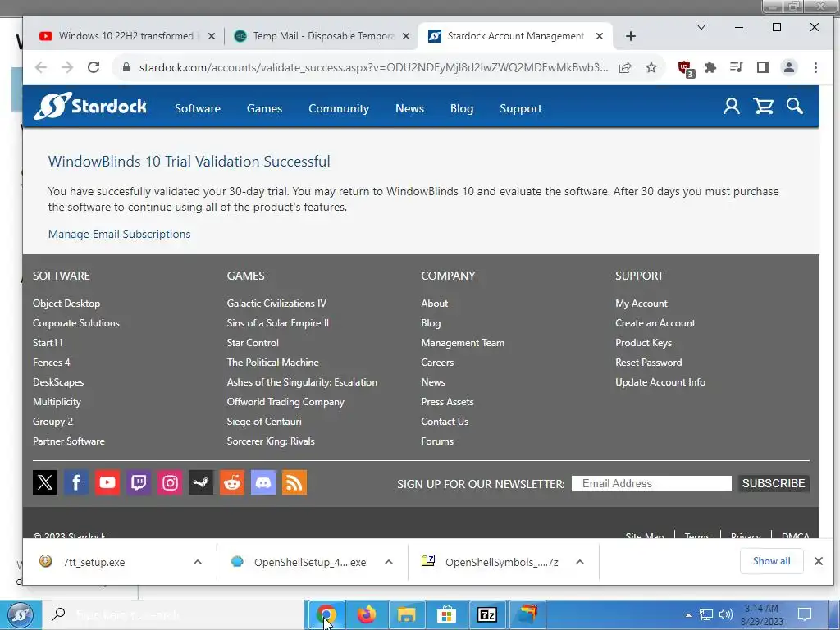This screenshot has width=840, height=630.
Task: Click the taskbar search magnifier
Action: click(x=58, y=614)
